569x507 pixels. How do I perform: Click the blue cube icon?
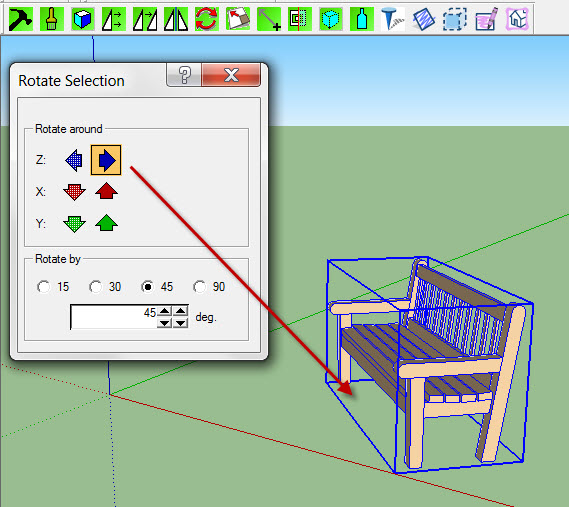click(83, 19)
